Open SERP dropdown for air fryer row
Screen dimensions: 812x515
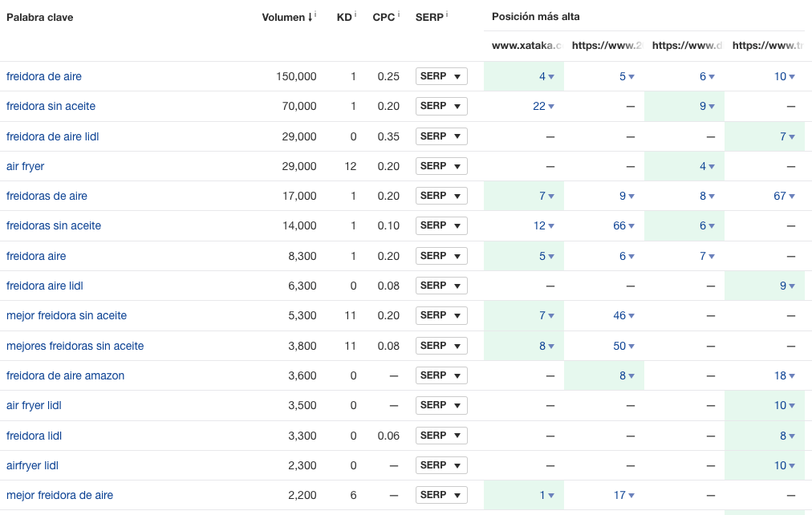441,166
